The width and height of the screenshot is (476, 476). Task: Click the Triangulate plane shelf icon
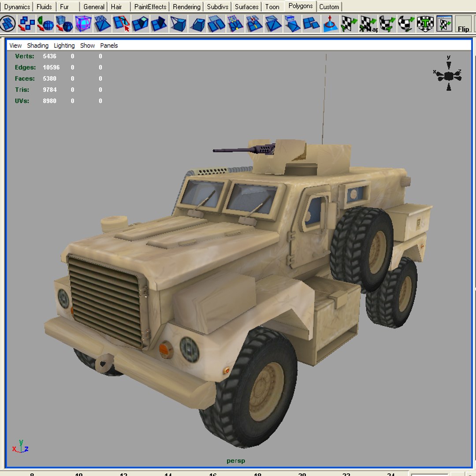point(273,24)
